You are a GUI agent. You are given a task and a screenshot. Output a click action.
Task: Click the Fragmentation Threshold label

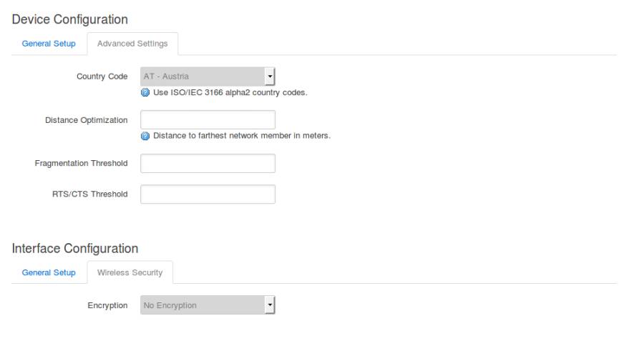81,164
